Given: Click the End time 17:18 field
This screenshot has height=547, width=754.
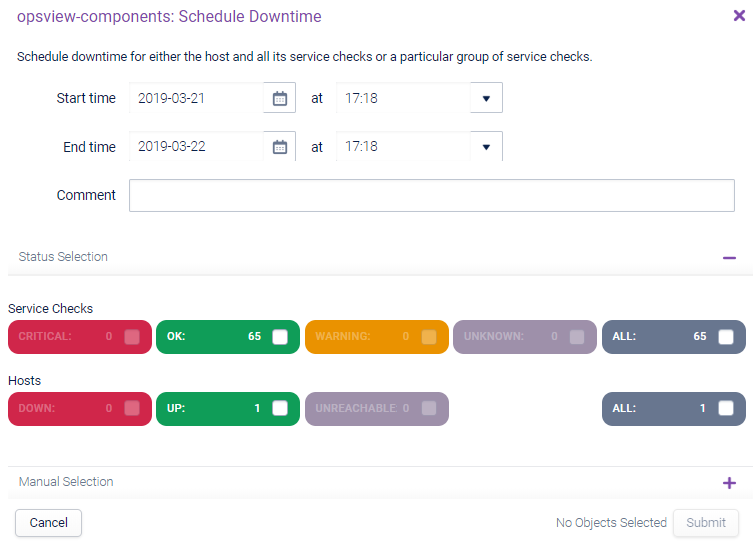Looking at the screenshot, I should click(x=403, y=147).
